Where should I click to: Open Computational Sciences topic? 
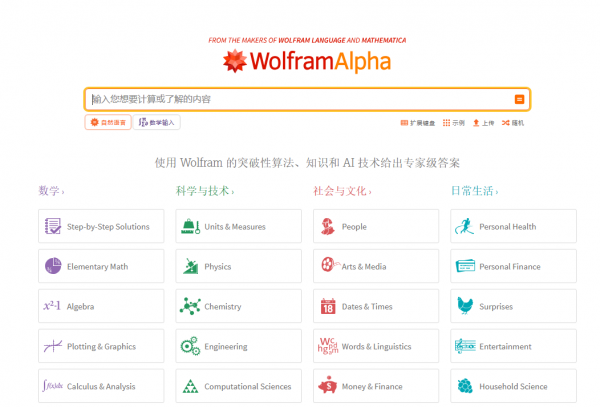(238, 386)
